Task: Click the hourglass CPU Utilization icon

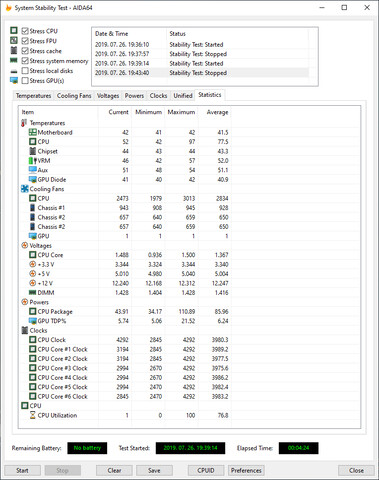Action: (x=32, y=415)
